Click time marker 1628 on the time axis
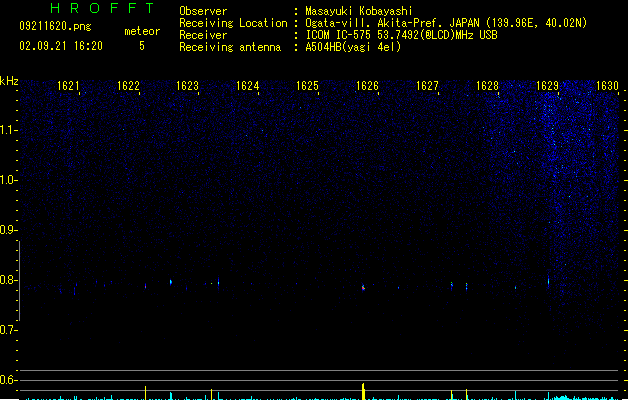The image size is (629, 400). pos(487,86)
